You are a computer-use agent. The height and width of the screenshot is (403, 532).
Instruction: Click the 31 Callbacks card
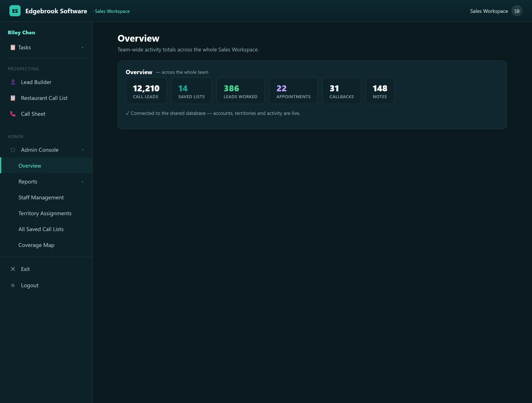pyautogui.click(x=342, y=91)
